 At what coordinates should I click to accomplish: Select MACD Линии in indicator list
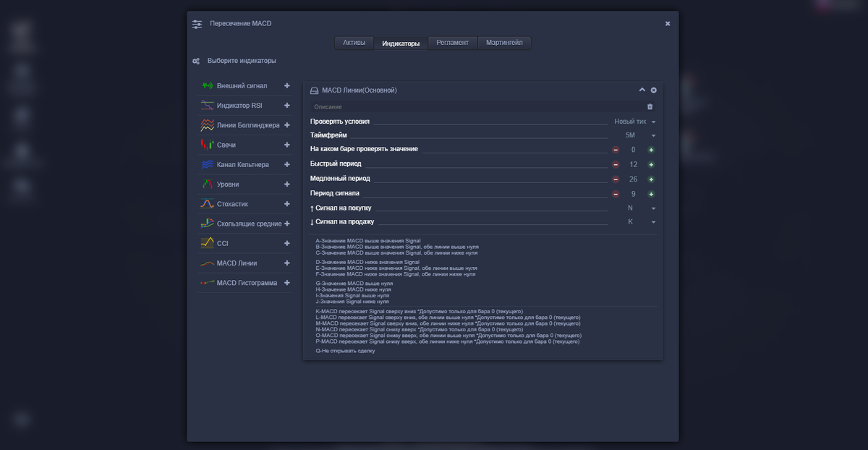tap(237, 263)
